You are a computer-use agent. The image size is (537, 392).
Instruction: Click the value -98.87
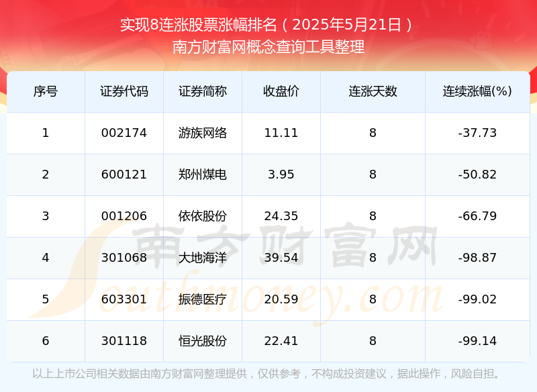tap(477, 258)
